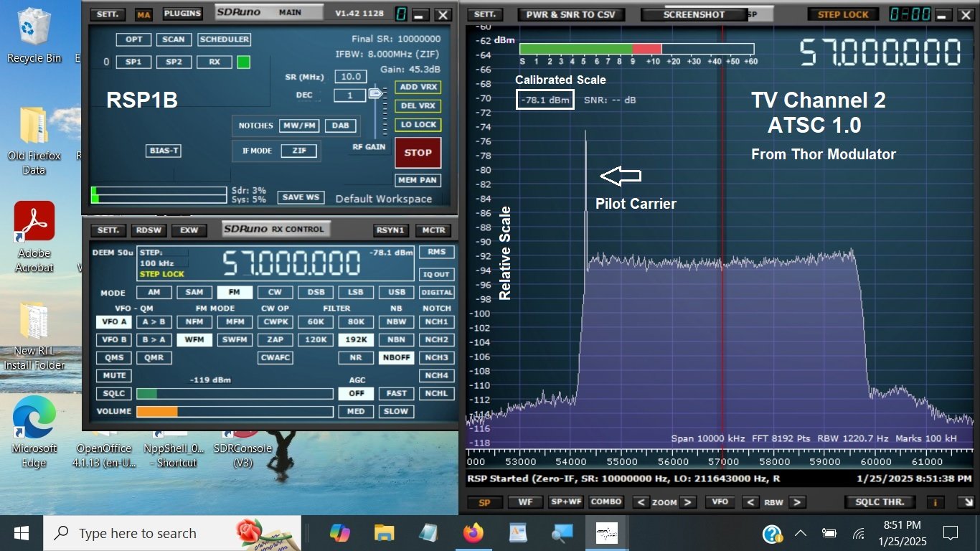Toggle MW/FM notch filter
Viewport: 980px width, 551px height.
coord(299,126)
